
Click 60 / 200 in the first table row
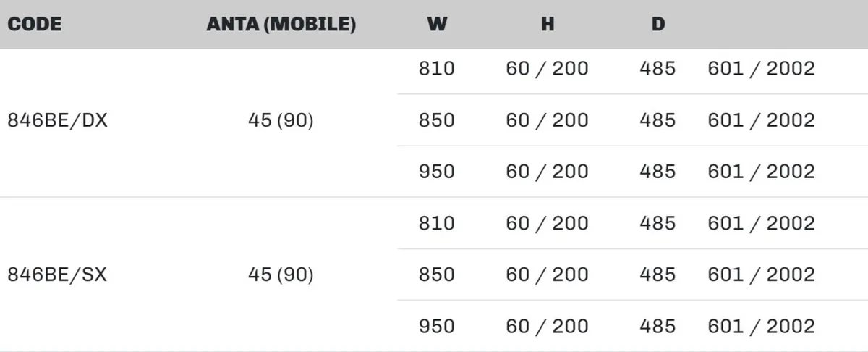pos(548,69)
